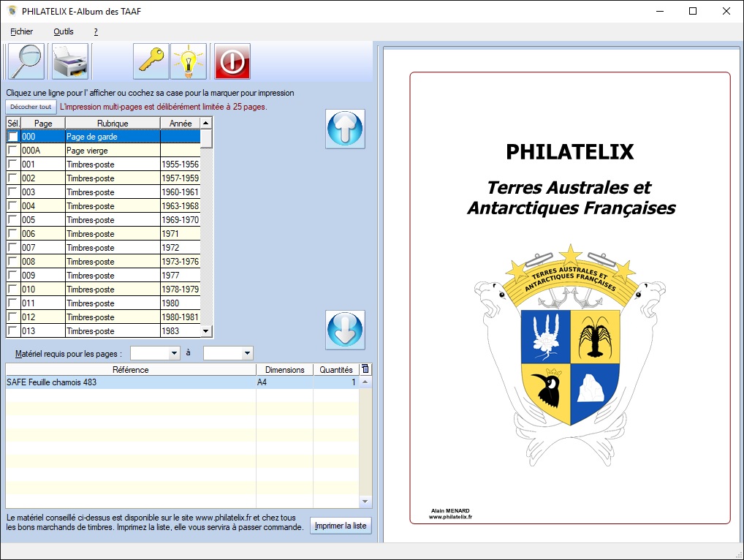This screenshot has height=560, width=744.
Task: Click 'Imprimer la liste' button
Action: (341, 526)
